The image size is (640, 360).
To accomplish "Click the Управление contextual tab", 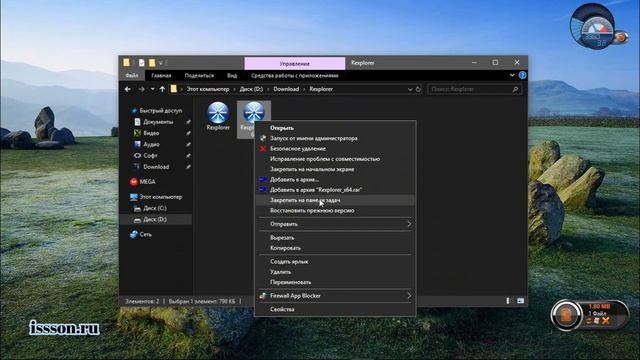I will pos(295,64).
